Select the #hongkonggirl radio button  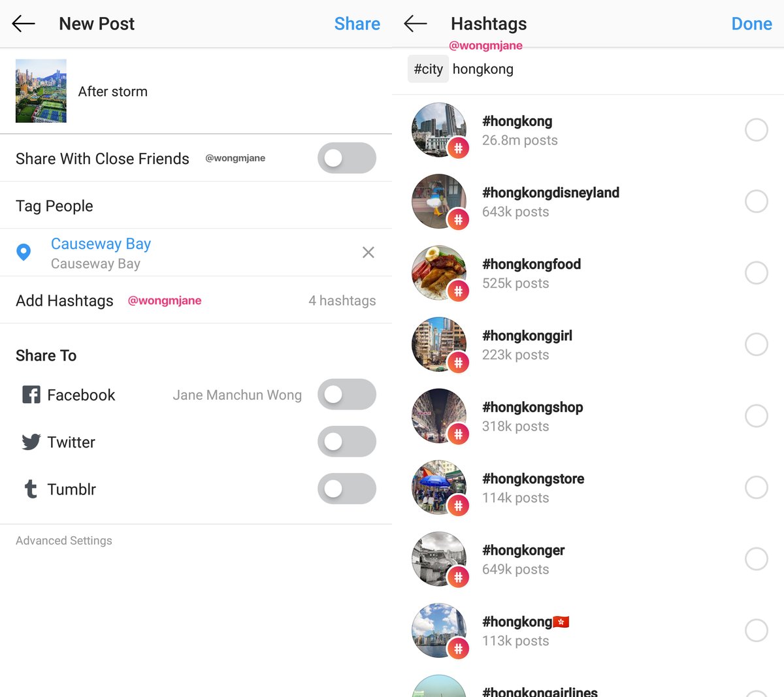point(757,344)
